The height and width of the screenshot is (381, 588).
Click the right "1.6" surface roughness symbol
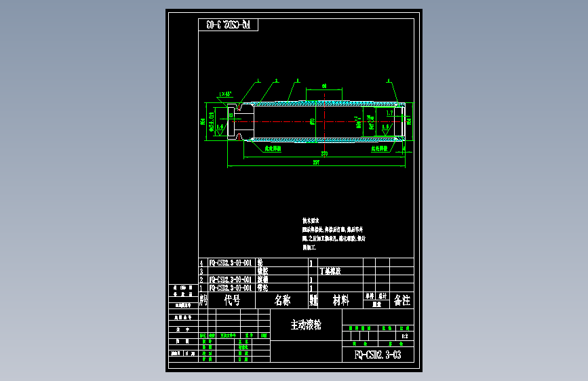point(385,129)
